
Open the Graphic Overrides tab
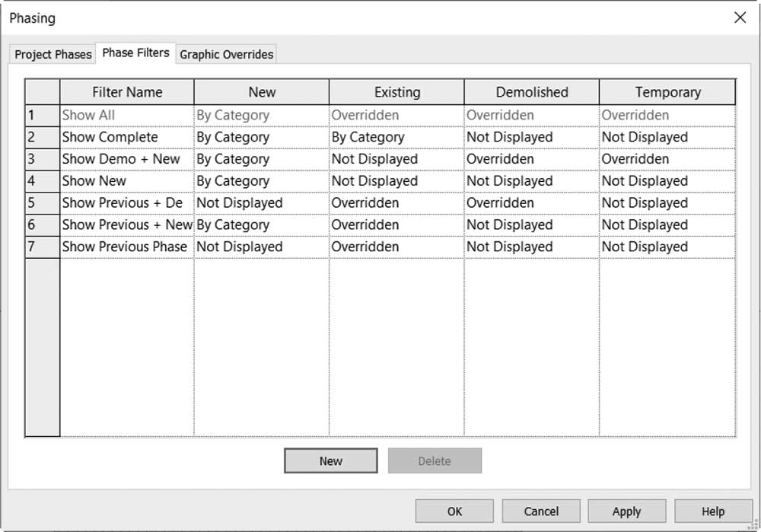(x=226, y=54)
